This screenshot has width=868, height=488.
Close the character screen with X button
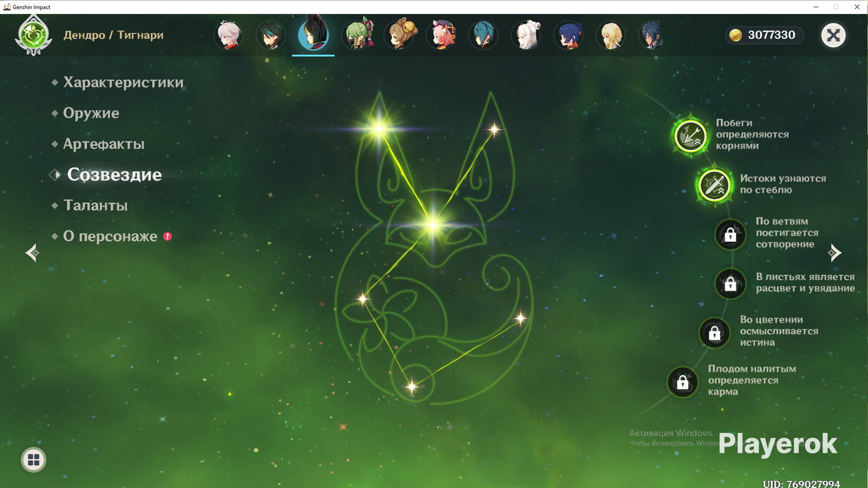[x=833, y=35]
